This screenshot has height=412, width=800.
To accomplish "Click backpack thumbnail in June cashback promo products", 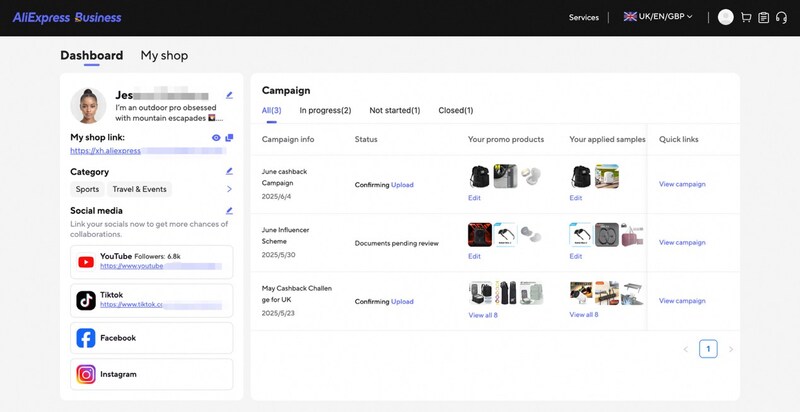I will pos(480,177).
